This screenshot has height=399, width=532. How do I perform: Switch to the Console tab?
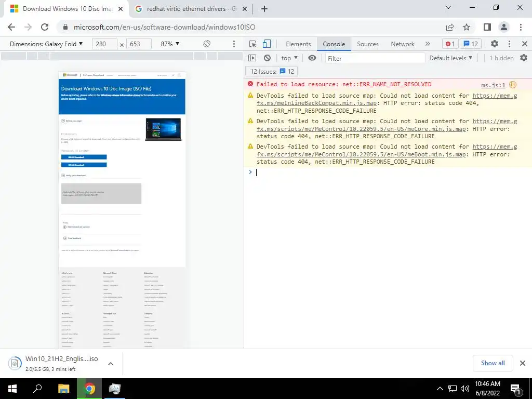pos(334,44)
